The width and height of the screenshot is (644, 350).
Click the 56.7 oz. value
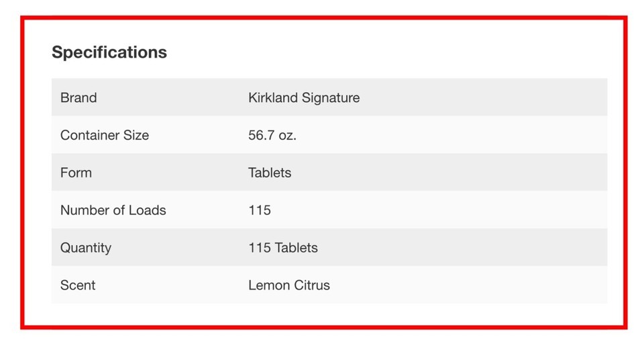[x=272, y=135]
